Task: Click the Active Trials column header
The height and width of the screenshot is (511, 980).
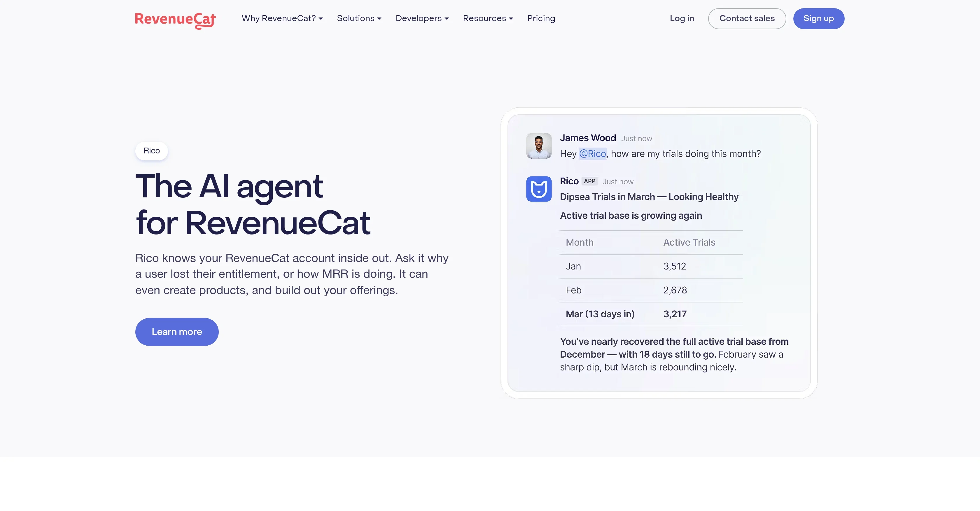Action: click(x=689, y=242)
